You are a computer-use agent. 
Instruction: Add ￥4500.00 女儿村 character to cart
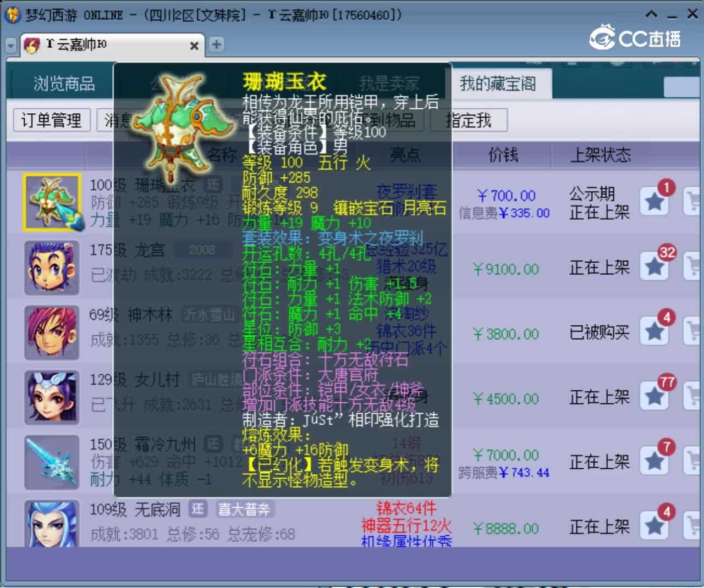coord(692,396)
